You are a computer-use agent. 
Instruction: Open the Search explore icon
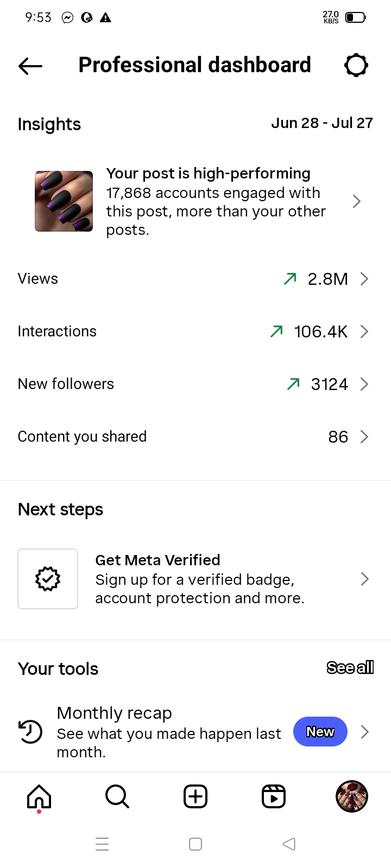[x=117, y=797]
